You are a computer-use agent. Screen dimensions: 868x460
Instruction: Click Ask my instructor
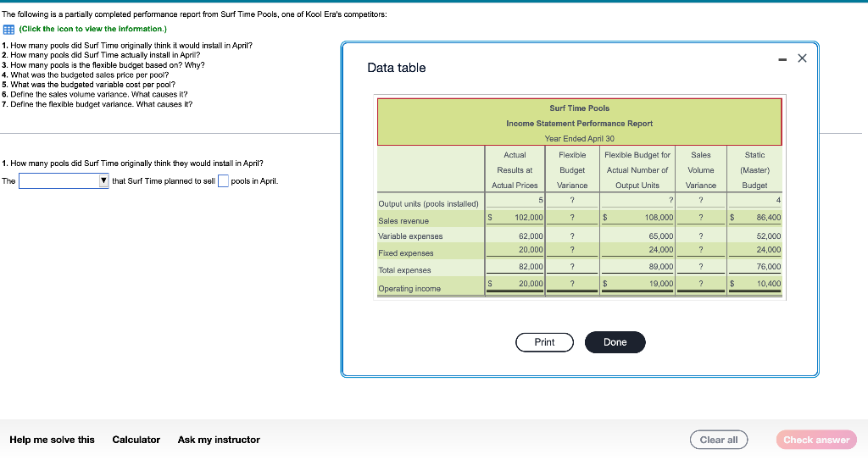(219, 440)
